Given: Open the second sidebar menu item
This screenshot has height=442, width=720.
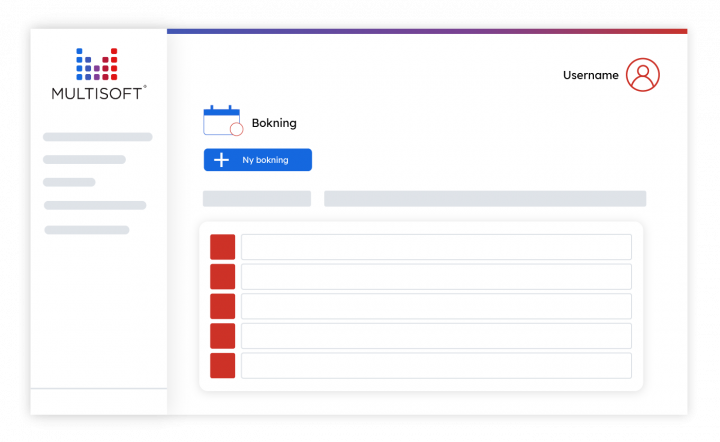Looking at the screenshot, I should click(84, 160).
